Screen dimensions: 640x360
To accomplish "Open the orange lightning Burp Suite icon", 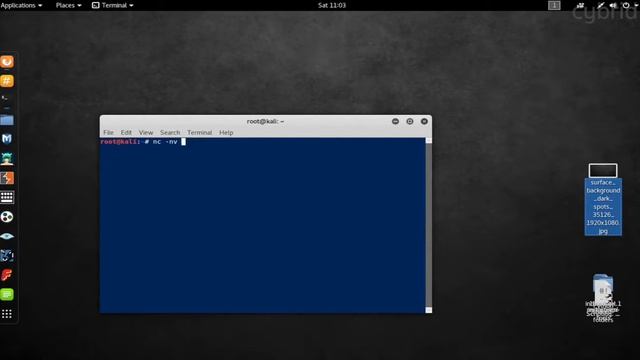I will point(7,178).
